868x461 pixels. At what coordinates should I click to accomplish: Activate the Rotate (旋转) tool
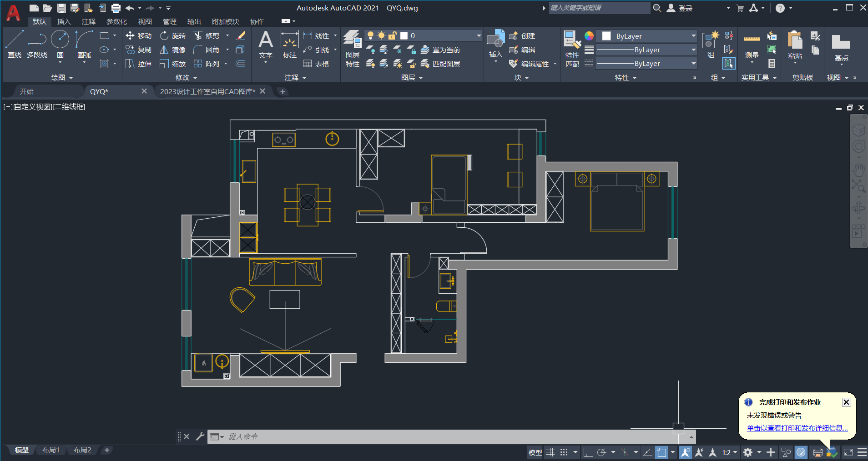click(x=173, y=35)
